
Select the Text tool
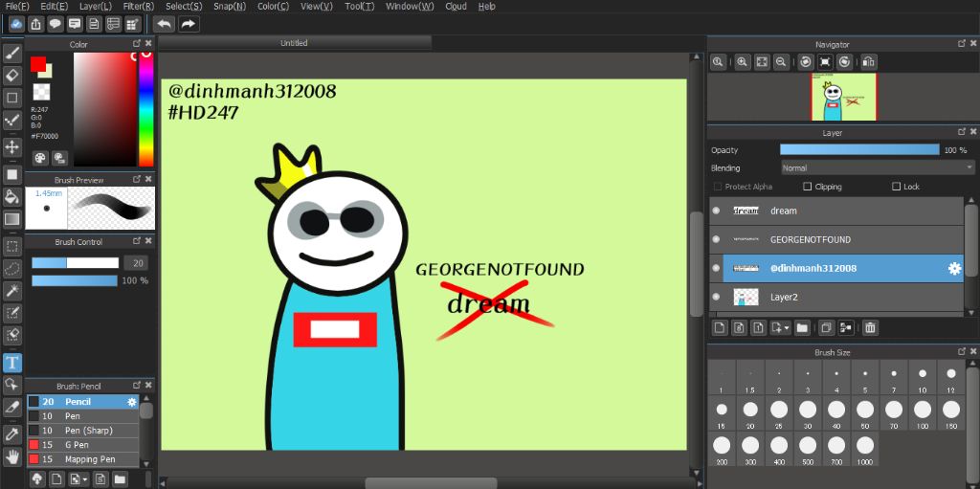pyautogui.click(x=12, y=362)
